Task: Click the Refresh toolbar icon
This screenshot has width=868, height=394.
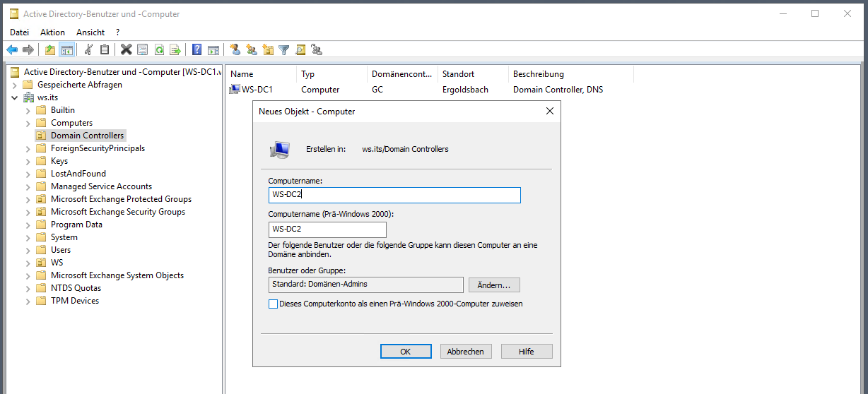Action: 159,49
